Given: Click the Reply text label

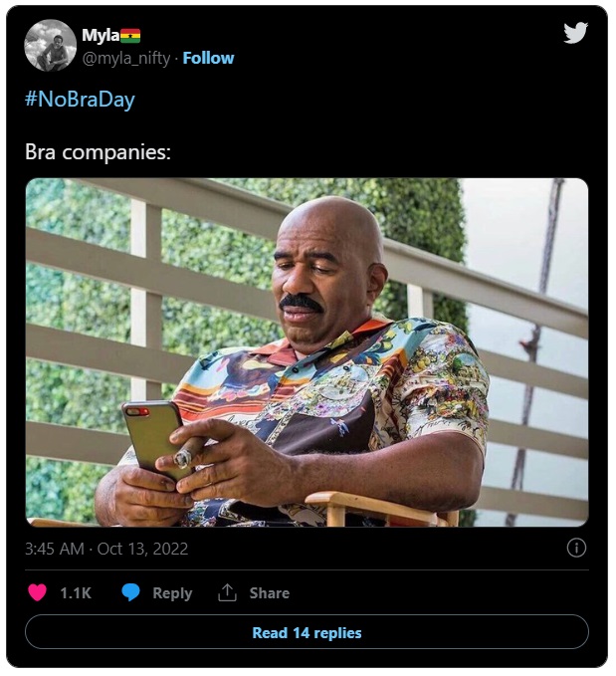Looking at the screenshot, I should click(172, 592).
